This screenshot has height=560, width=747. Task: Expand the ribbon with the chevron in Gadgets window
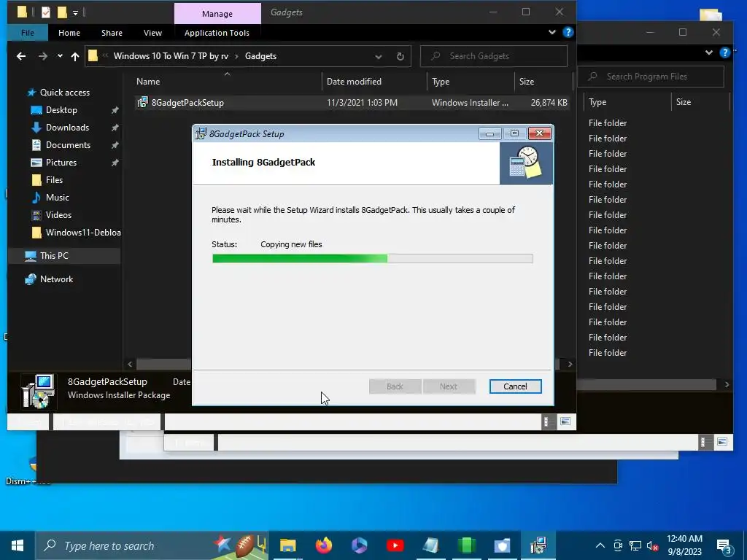tap(552, 32)
